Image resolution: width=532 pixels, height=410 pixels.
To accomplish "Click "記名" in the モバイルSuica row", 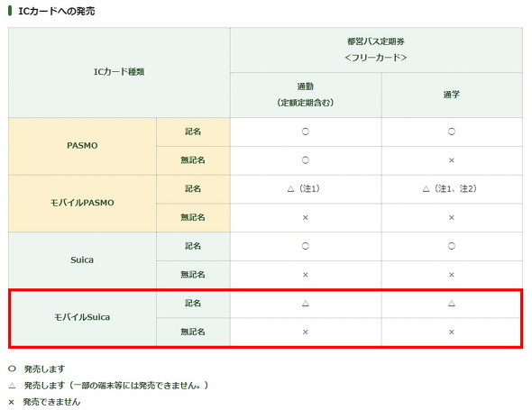I will [193, 304].
